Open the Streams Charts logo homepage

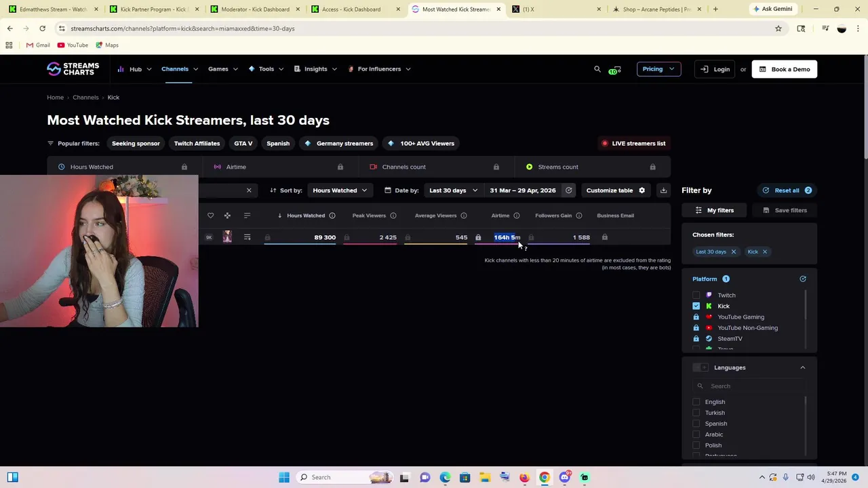pos(73,69)
